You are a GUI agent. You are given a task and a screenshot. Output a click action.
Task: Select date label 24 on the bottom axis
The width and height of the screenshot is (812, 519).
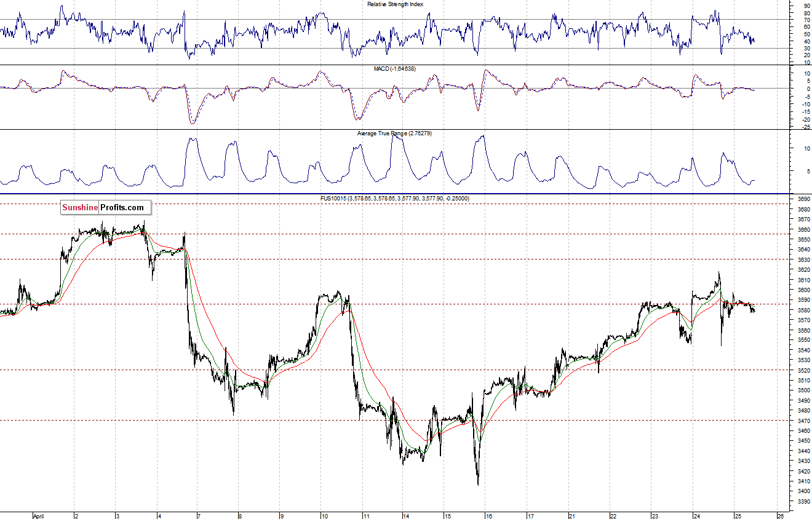click(x=697, y=515)
